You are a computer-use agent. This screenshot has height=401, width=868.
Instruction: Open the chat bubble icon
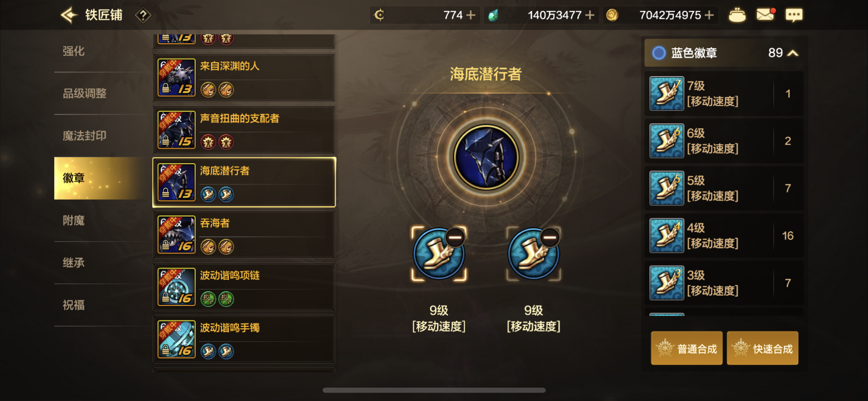[x=794, y=15]
